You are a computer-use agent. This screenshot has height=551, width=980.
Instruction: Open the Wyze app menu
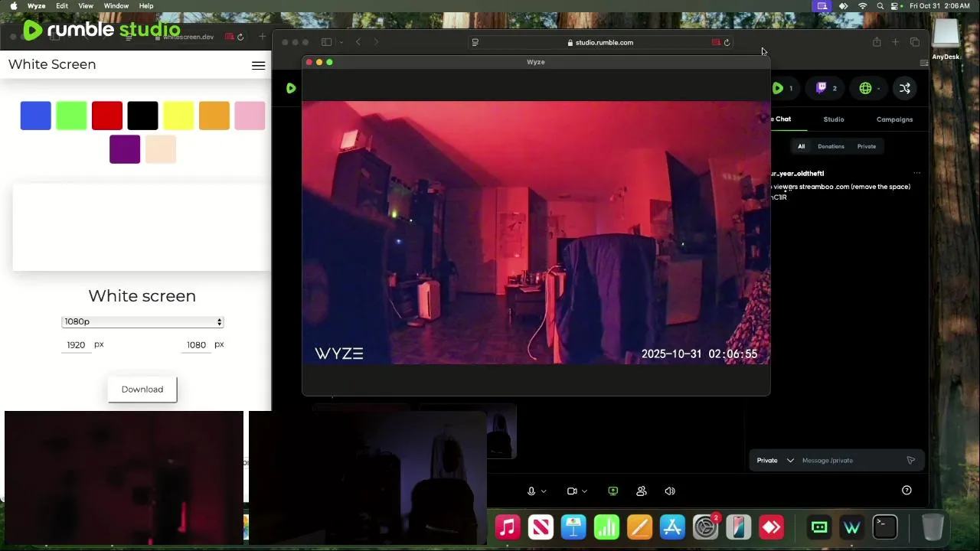click(x=36, y=6)
